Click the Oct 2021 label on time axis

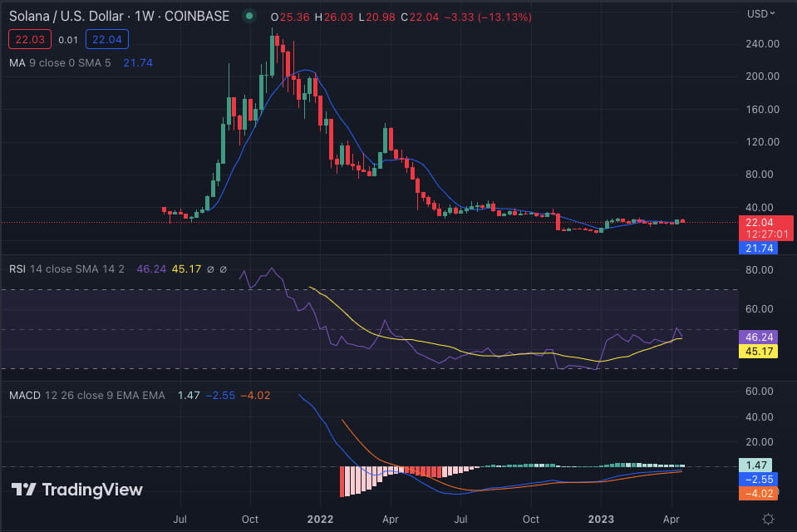(x=249, y=520)
